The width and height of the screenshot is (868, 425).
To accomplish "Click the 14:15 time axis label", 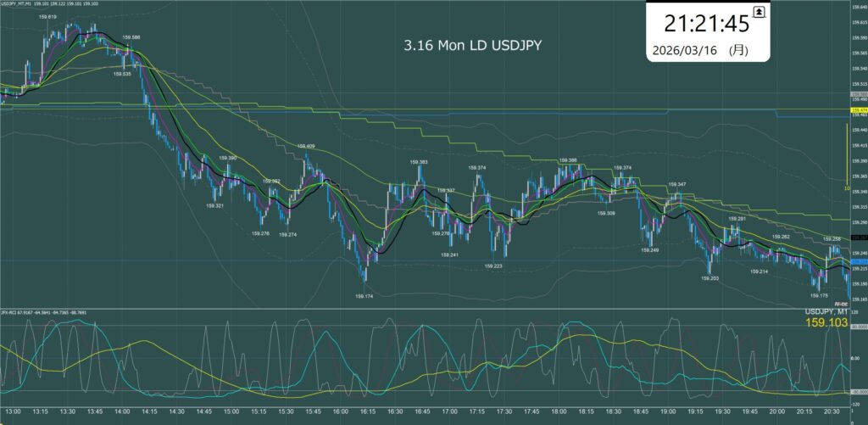I will coord(149,411).
